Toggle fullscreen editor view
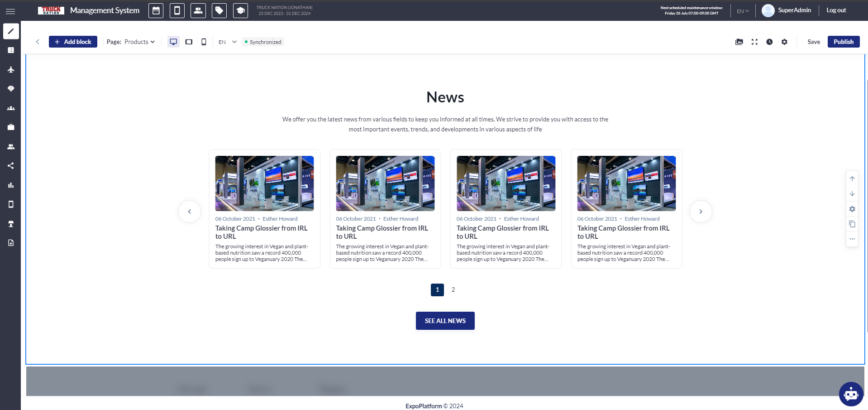 point(754,42)
